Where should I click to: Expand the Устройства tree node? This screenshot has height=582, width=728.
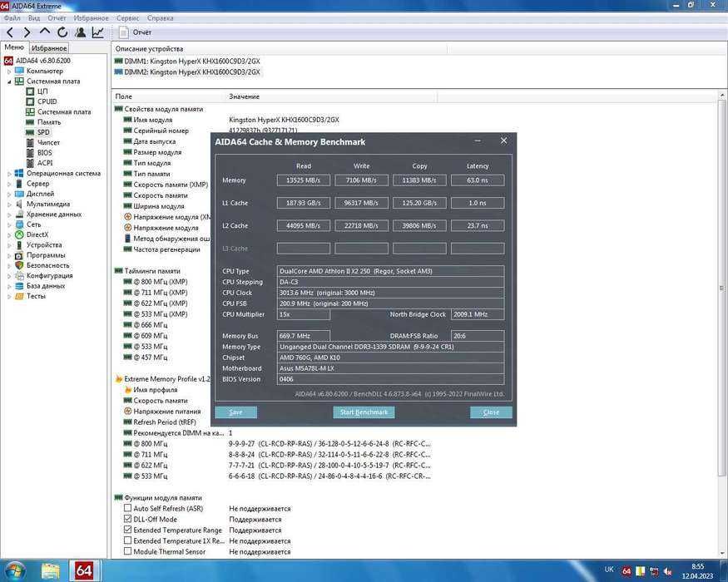pyautogui.click(x=9, y=245)
